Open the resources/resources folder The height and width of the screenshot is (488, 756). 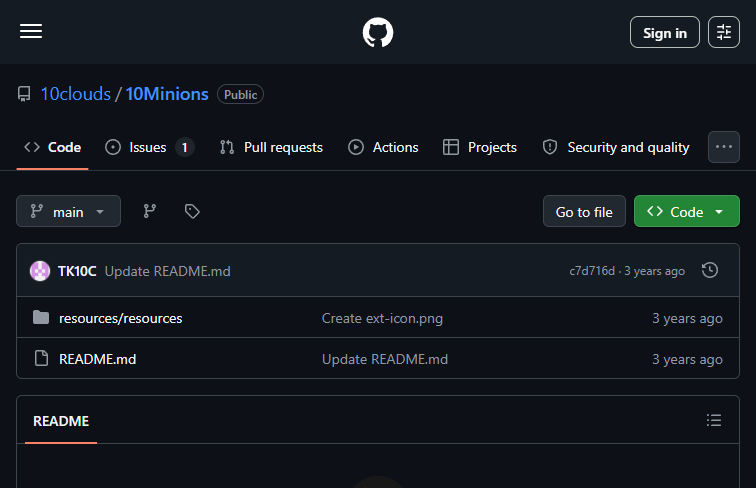click(121, 318)
